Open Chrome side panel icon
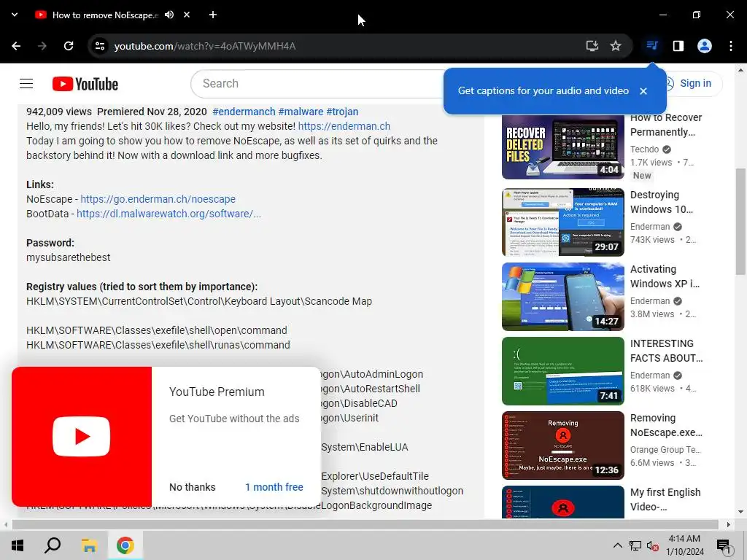 tap(678, 46)
